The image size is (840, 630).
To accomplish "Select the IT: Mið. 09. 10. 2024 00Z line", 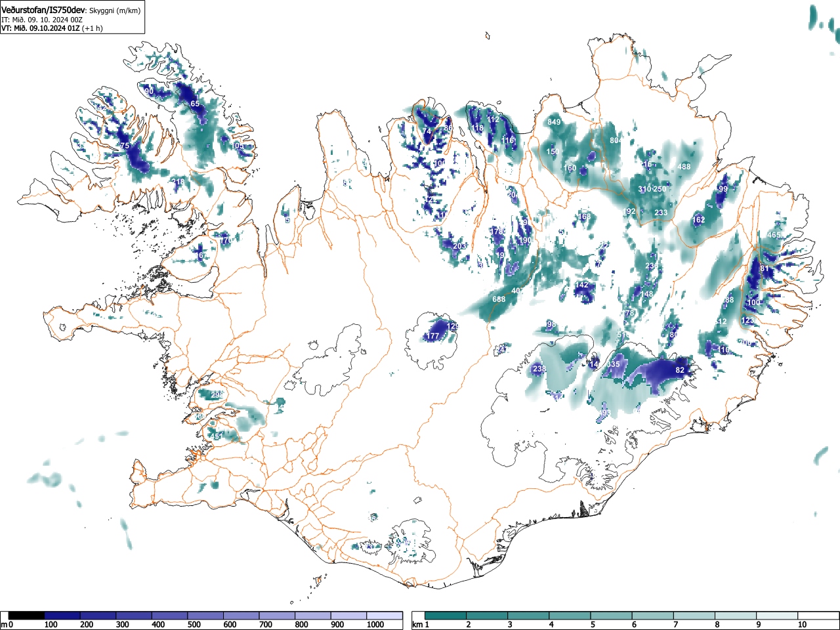I will [42, 20].
